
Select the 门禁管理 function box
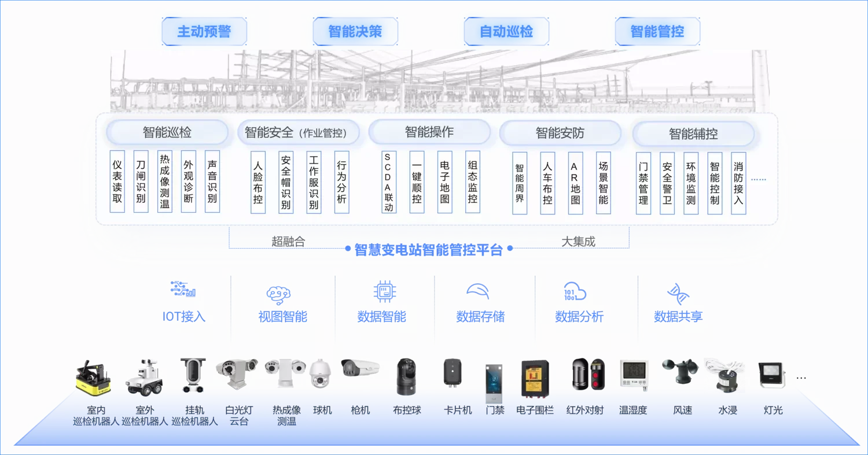(643, 183)
